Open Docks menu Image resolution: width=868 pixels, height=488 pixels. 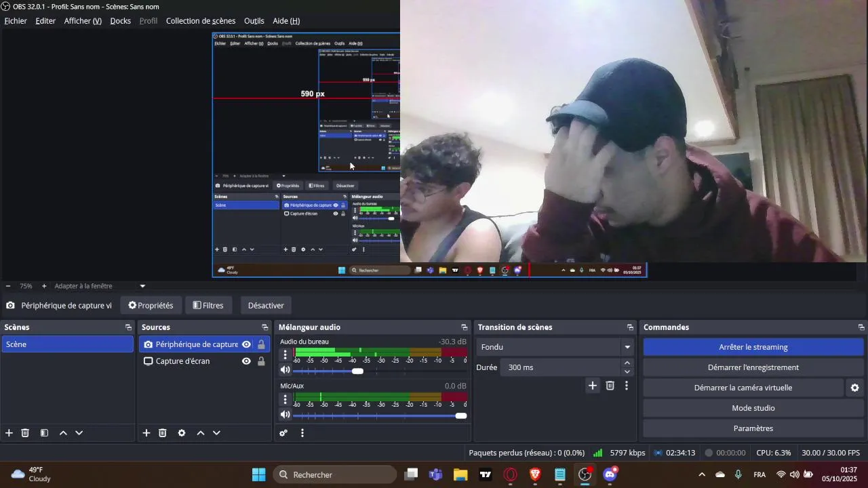121,21
